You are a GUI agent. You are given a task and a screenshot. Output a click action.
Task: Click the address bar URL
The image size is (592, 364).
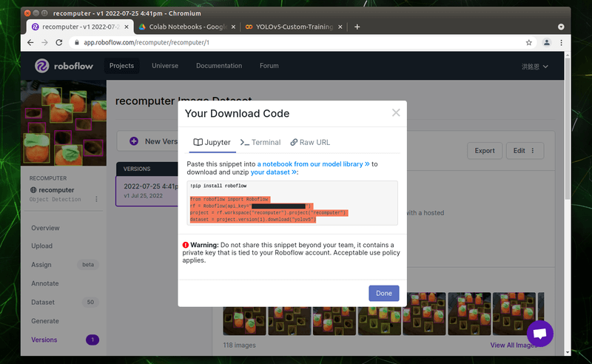pos(147,43)
